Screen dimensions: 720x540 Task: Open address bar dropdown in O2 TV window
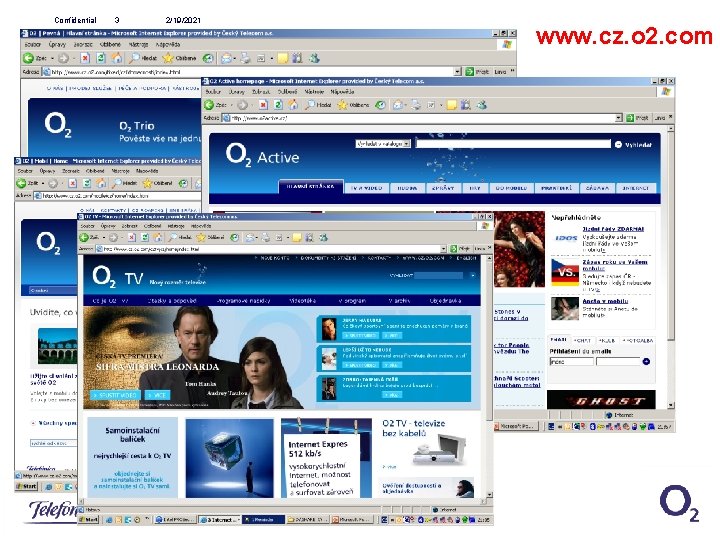point(443,249)
